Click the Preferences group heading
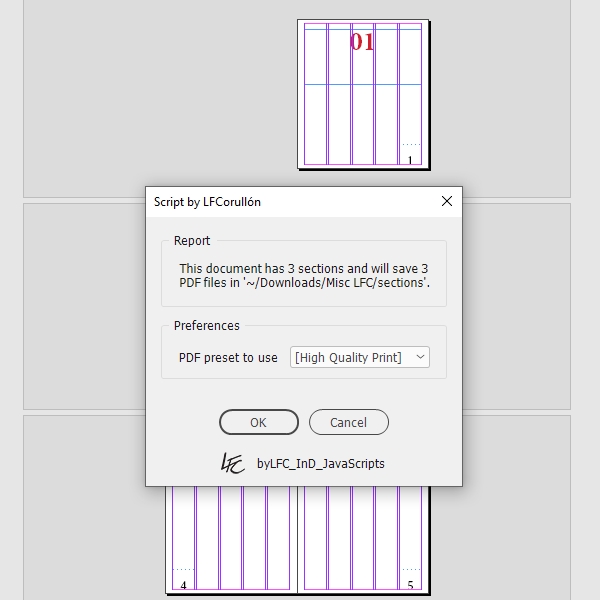600x600 pixels. pyautogui.click(x=207, y=326)
